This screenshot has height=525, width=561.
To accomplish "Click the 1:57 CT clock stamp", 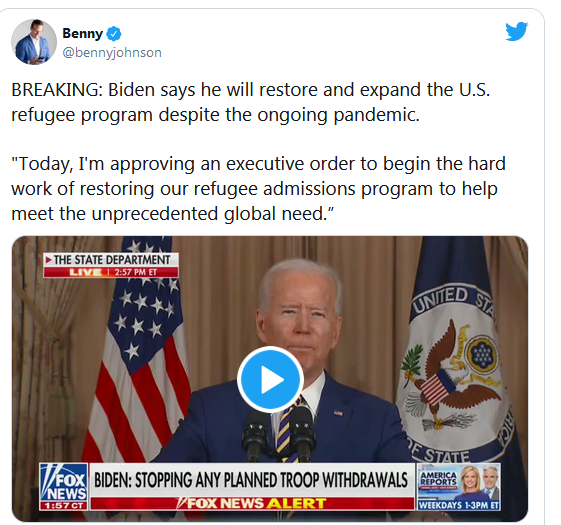I will point(63,506).
